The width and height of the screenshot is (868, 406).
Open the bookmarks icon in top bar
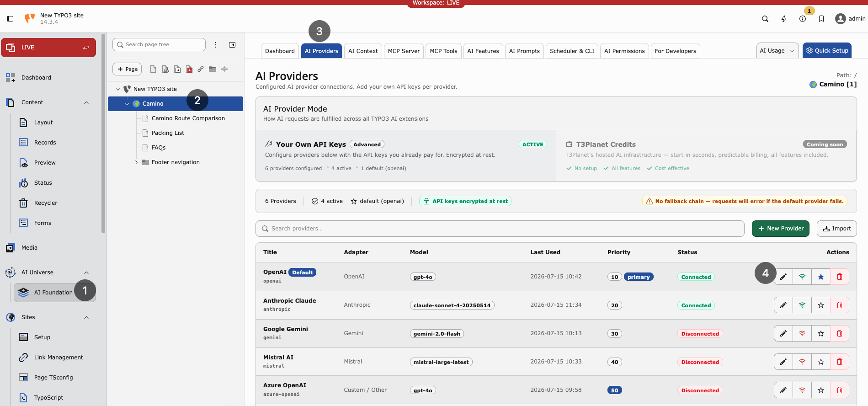click(821, 19)
